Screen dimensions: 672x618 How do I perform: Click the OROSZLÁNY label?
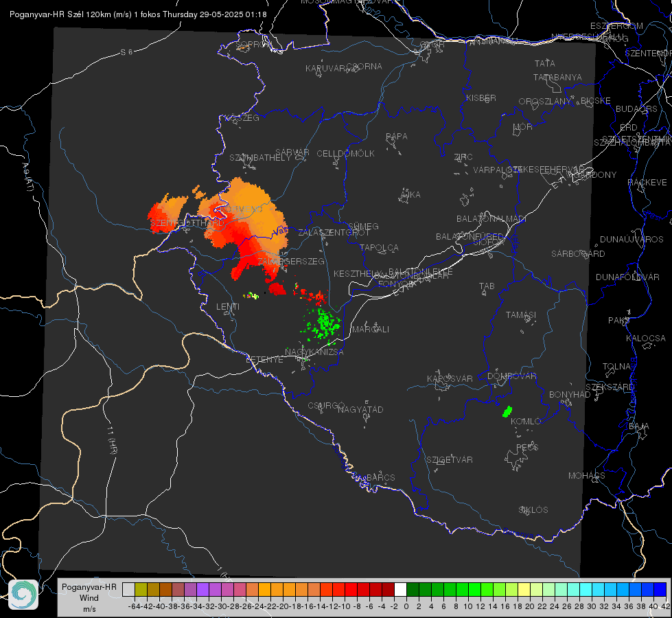[545, 102]
